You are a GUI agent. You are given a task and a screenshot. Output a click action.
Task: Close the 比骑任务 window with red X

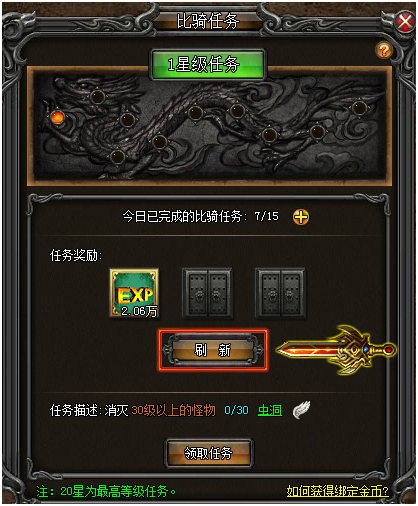point(405,22)
